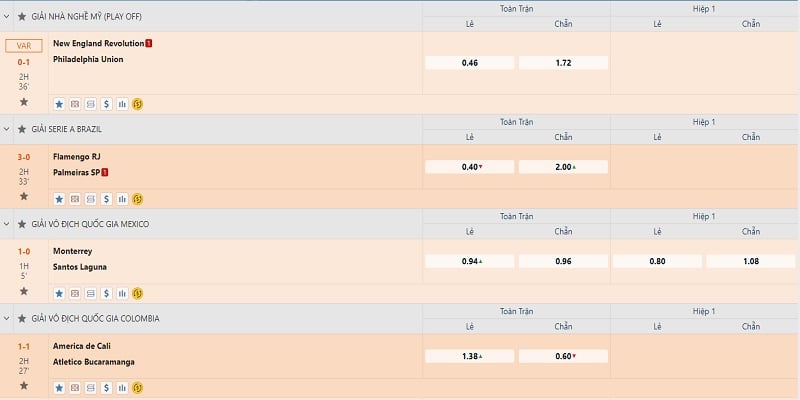Click dollar icon in Flamengo RJ match row
Screen dimensions: 800x400
pos(106,198)
